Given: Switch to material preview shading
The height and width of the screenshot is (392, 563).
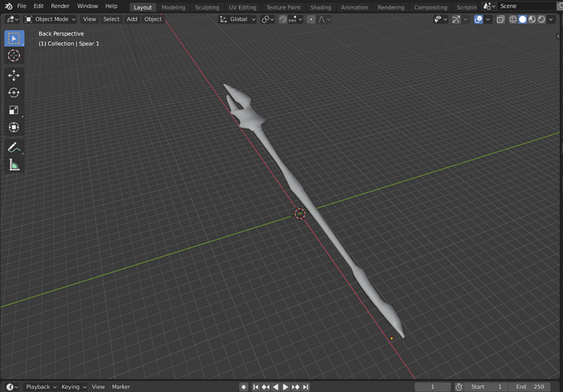Looking at the screenshot, I should pos(532,20).
